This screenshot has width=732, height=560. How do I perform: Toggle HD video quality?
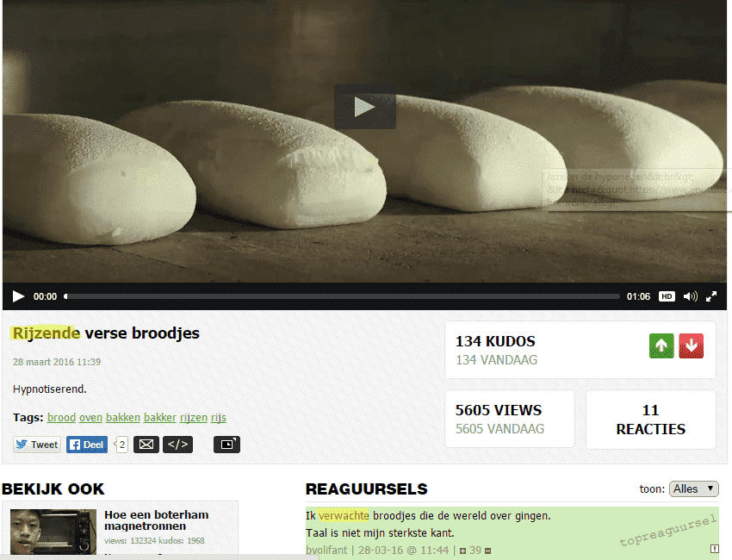[x=667, y=296]
